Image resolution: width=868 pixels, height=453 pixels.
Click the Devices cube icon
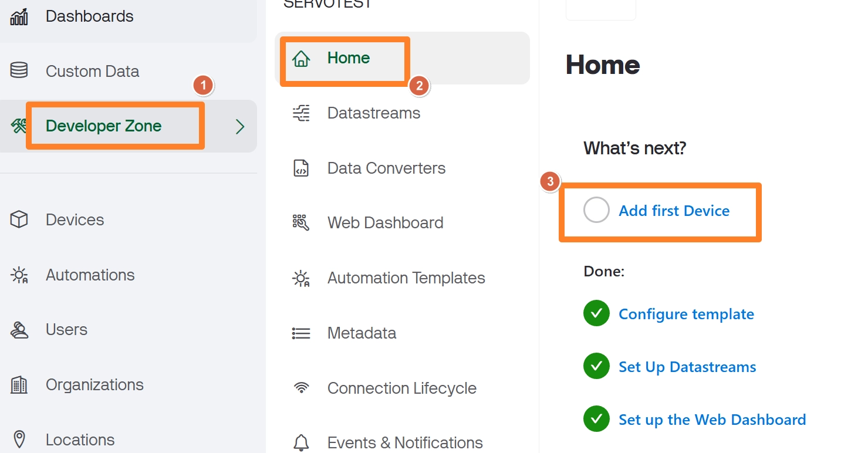[x=19, y=220]
